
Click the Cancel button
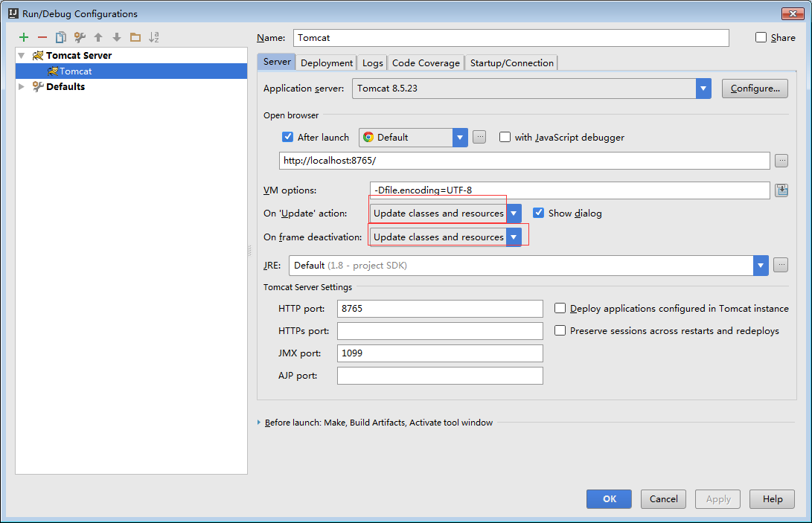click(663, 499)
